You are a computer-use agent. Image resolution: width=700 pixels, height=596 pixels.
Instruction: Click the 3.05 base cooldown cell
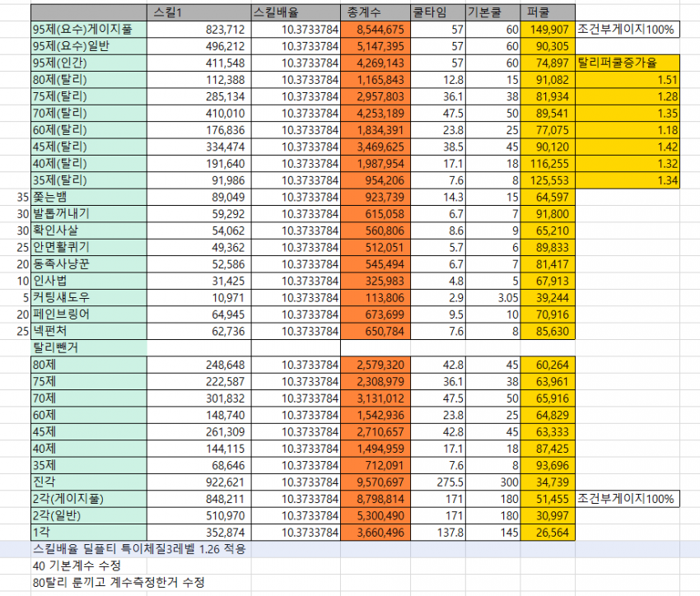[493, 297]
